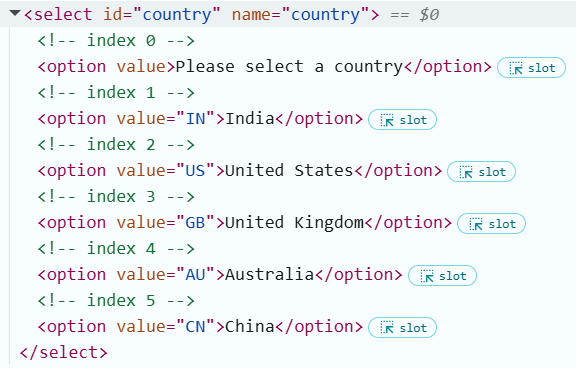Click the 'index 3' comment line
The width and height of the screenshot is (576, 368).
116,196
